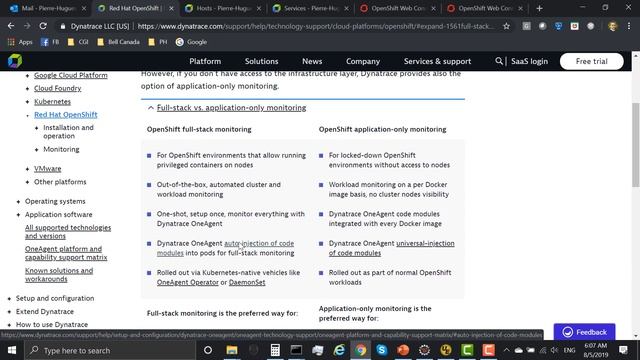Open the Feedback button
Image resolution: width=640 pixels, height=360 pixels.
pos(584,332)
